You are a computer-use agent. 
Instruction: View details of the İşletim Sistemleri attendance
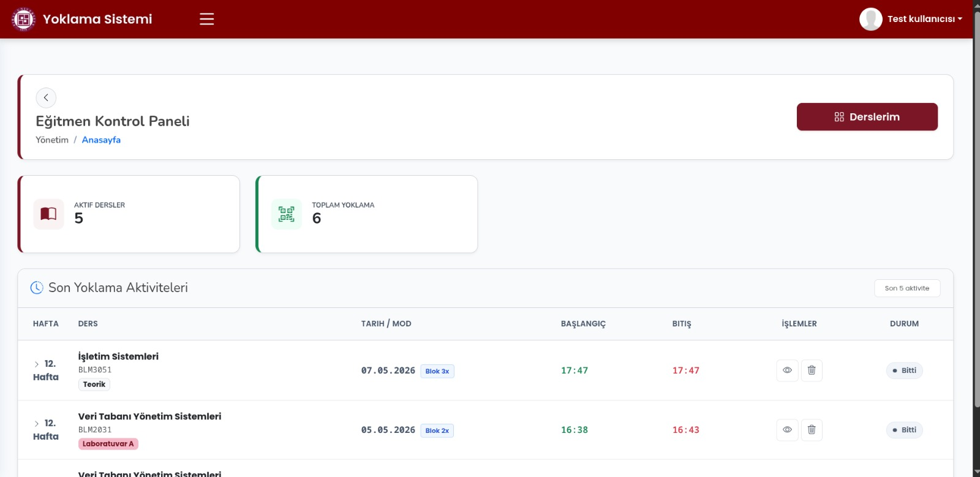787,370
